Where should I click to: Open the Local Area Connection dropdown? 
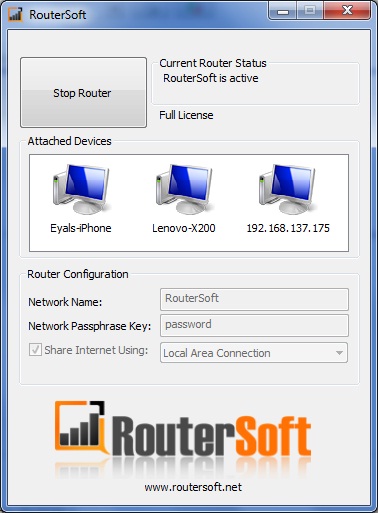pos(254,353)
